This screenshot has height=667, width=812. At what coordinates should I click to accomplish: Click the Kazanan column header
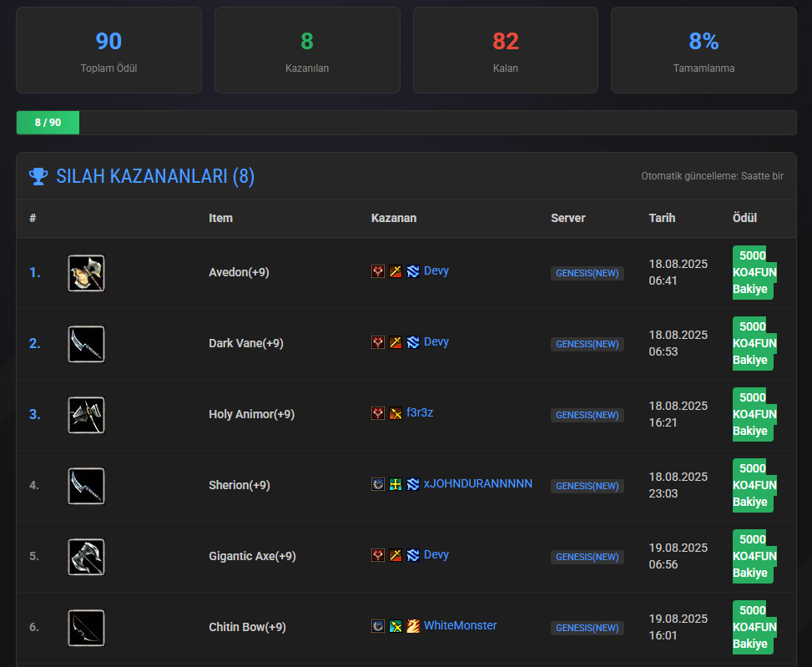[394, 218]
